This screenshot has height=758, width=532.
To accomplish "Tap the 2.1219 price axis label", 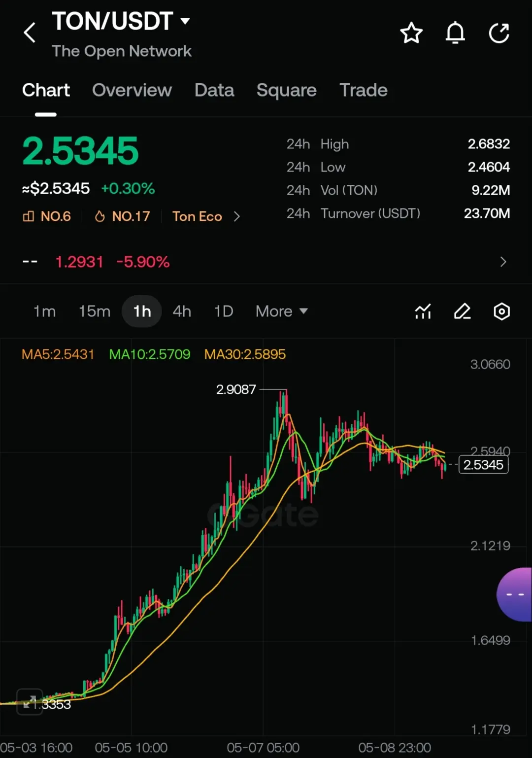I will (490, 546).
